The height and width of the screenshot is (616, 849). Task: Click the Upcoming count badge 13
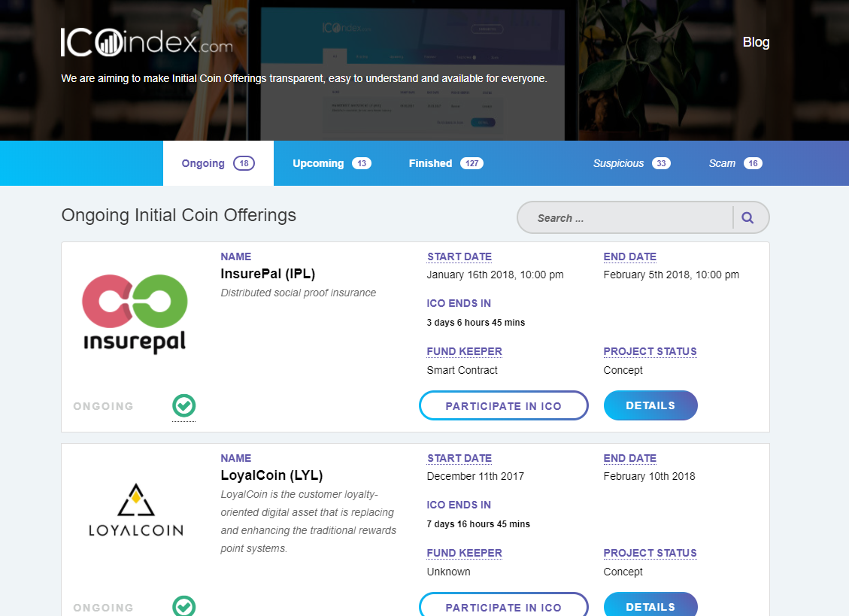click(362, 163)
